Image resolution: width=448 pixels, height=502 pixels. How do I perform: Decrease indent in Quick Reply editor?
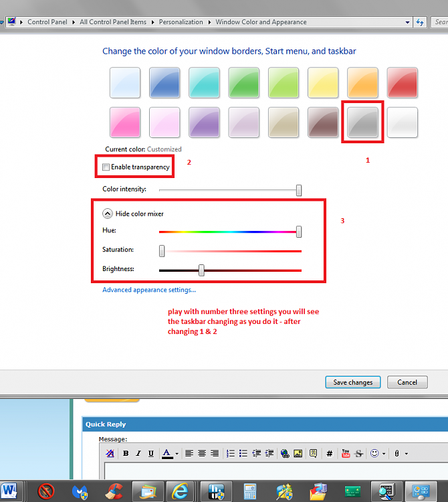coord(257,453)
